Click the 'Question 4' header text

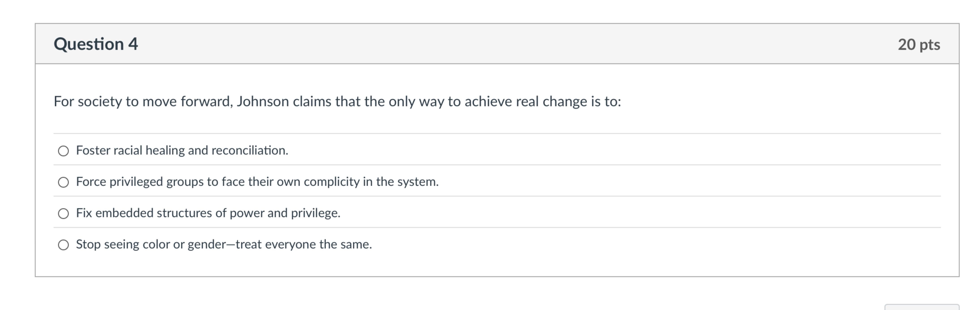coord(96,44)
